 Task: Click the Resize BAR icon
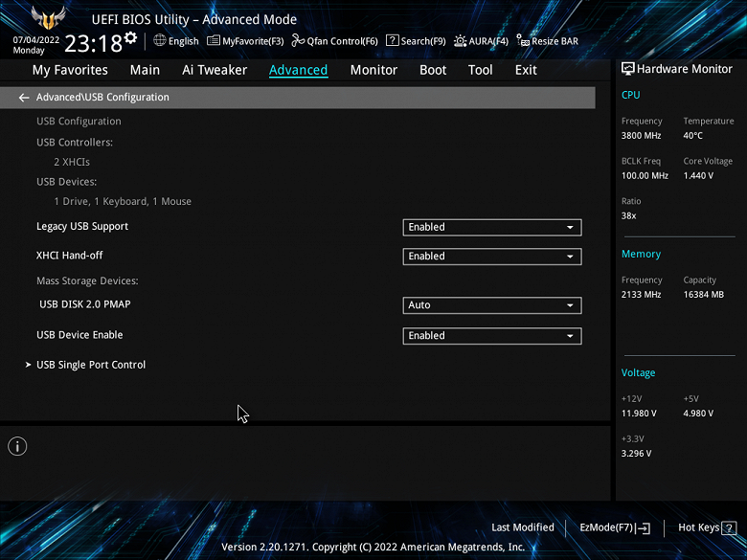click(x=523, y=40)
